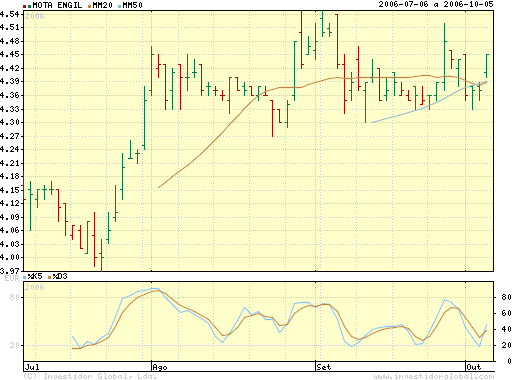The image size is (512, 380).
Task: Click the %K5 stochastic legend label
Action: pyautogui.click(x=35, y=276)
